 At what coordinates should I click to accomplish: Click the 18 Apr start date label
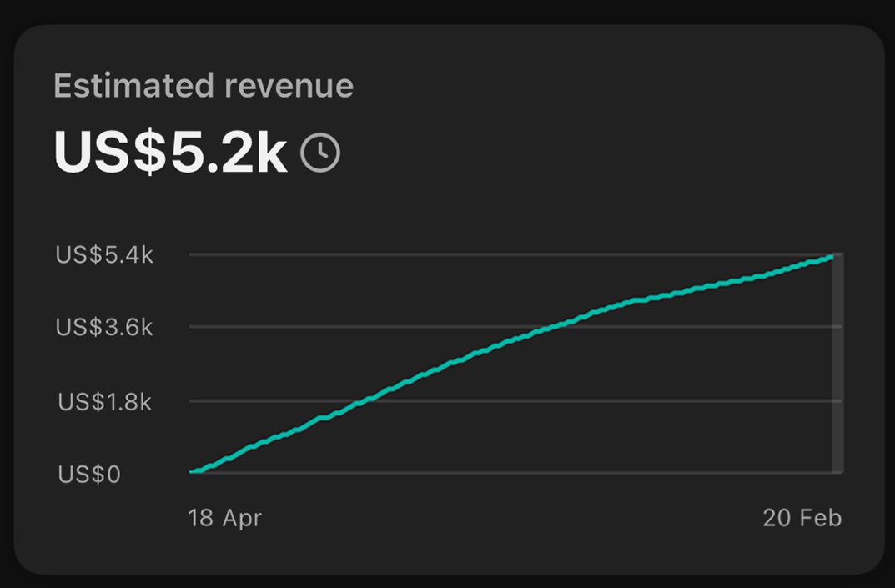(225, 518)
